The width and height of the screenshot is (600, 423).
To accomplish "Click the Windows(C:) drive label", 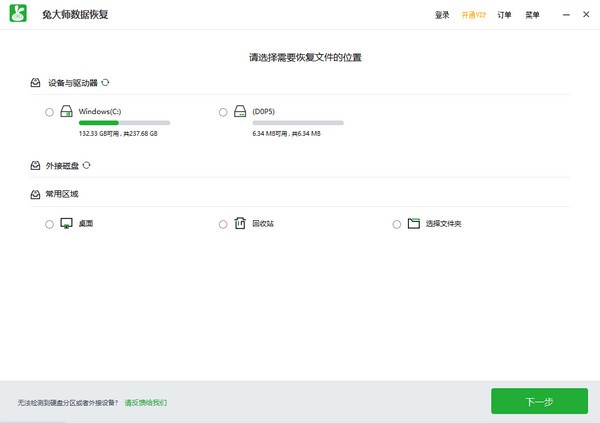I will click(x=100, y=111).
